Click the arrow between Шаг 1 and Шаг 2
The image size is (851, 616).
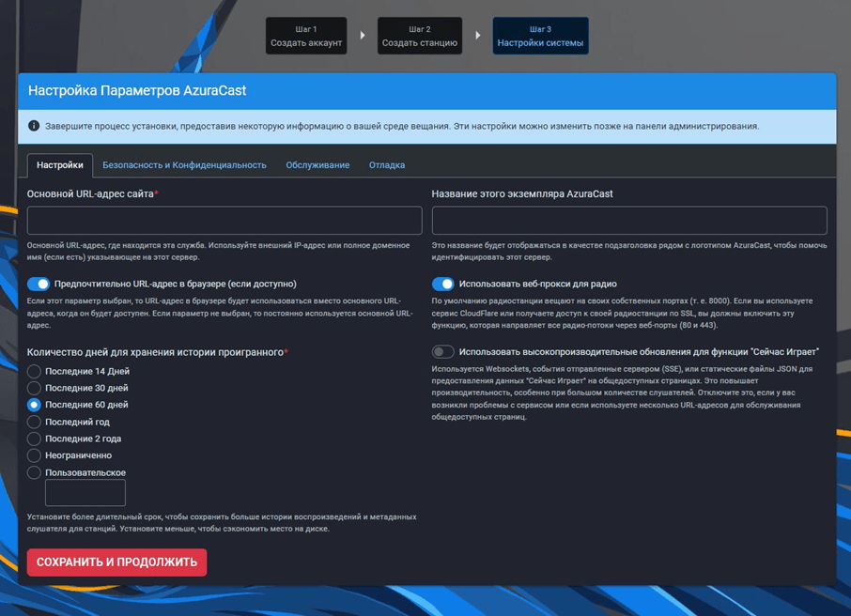pyautogui.click(x=363, y=36)
